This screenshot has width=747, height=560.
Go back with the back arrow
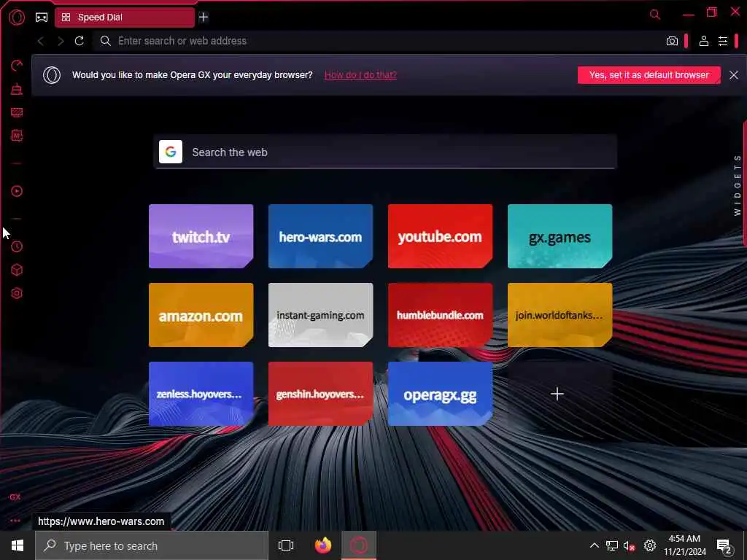click(x=41, y=41)
